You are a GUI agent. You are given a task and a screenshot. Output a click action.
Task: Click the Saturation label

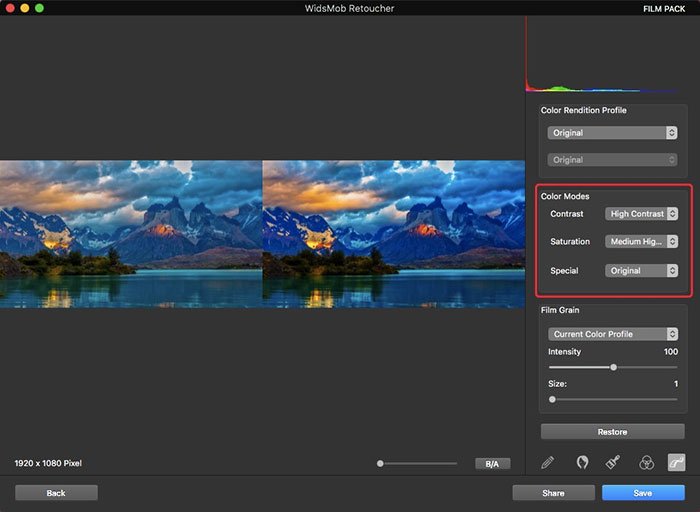(x=570, y=241)
